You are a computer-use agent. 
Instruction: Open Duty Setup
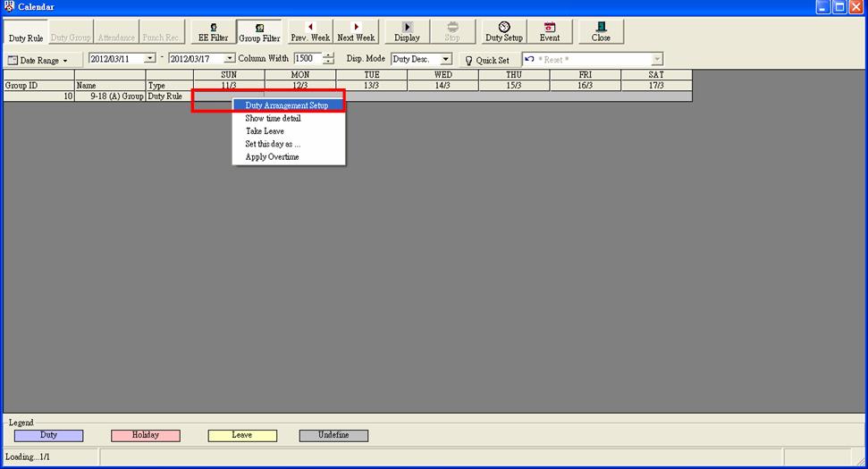504,32
